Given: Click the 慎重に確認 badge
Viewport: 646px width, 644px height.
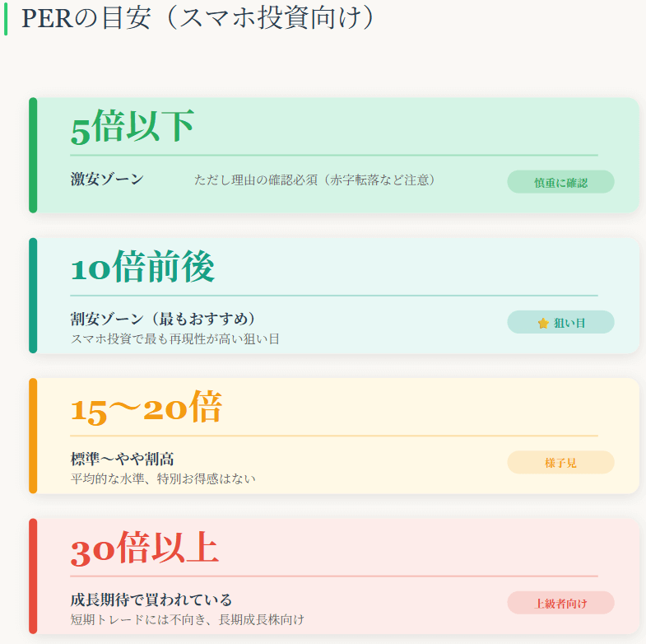Looking at the screenshot, I should point(560,182).
